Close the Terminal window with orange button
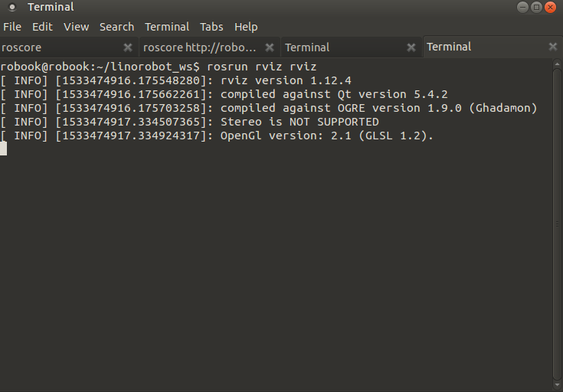Screen dimensions: 563x392 551,7
